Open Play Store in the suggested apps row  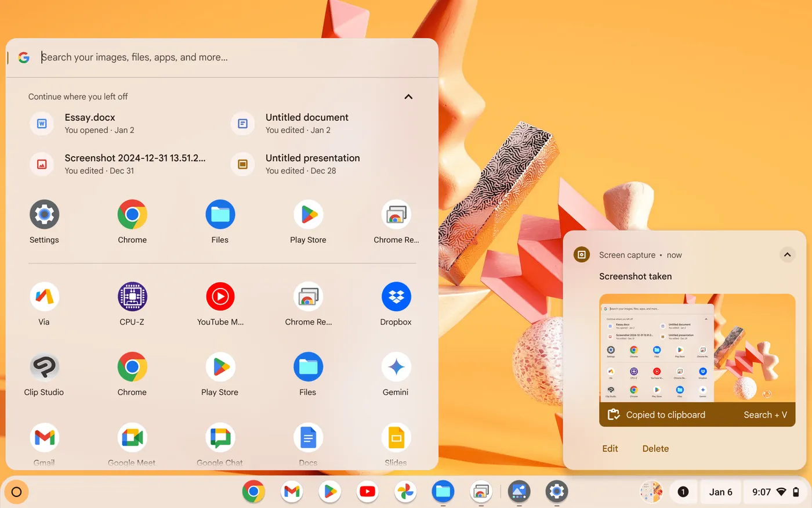[308, 215]
